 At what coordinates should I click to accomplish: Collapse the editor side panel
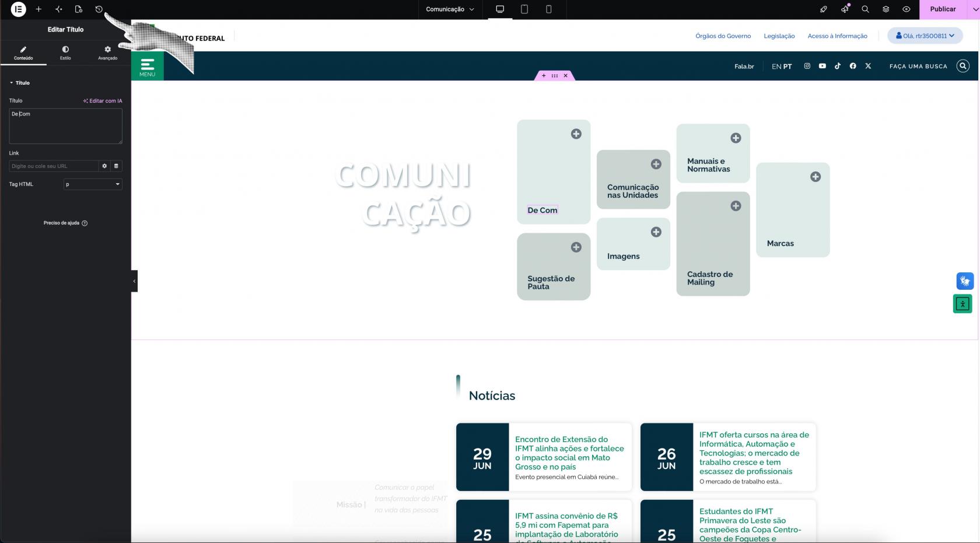point(134,281)
